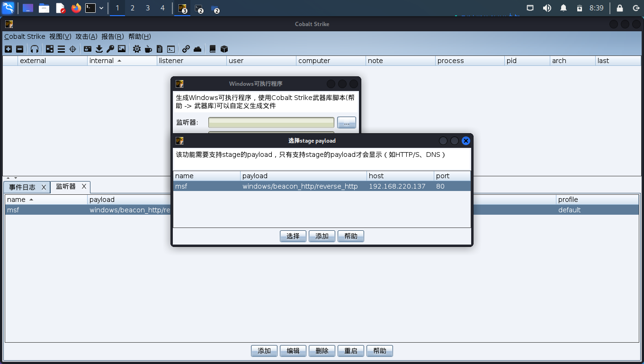Sort sessions by external column header

point(53,61)
